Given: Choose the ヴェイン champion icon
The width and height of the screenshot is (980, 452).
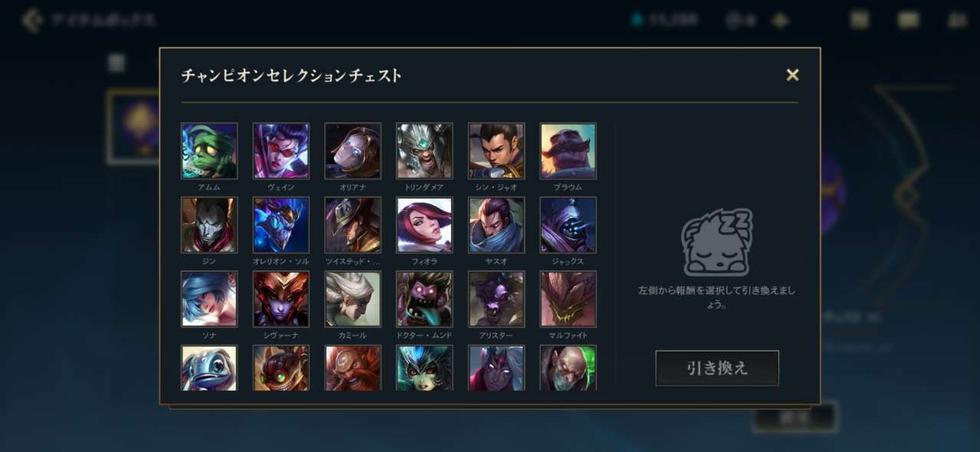Looking at the screenshot, I should (x=281, y=151).
